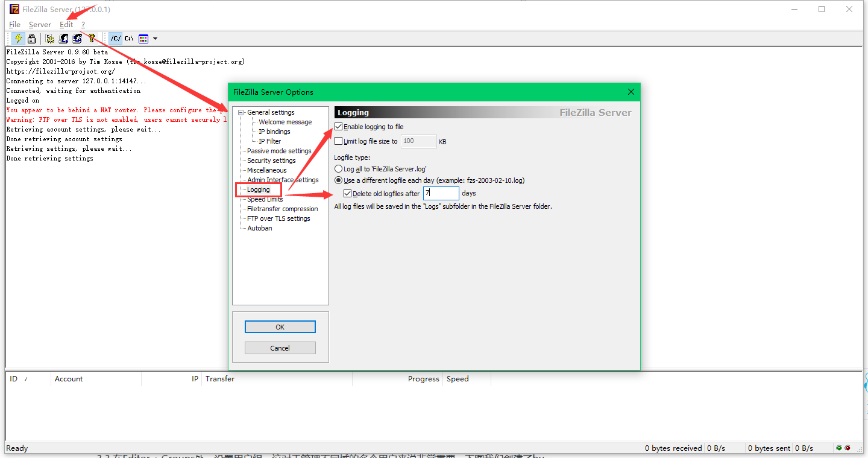Screen dimensions: 868x458
Task: Open the Groups editor toolbar icon
Action: [x=77, y=39]
